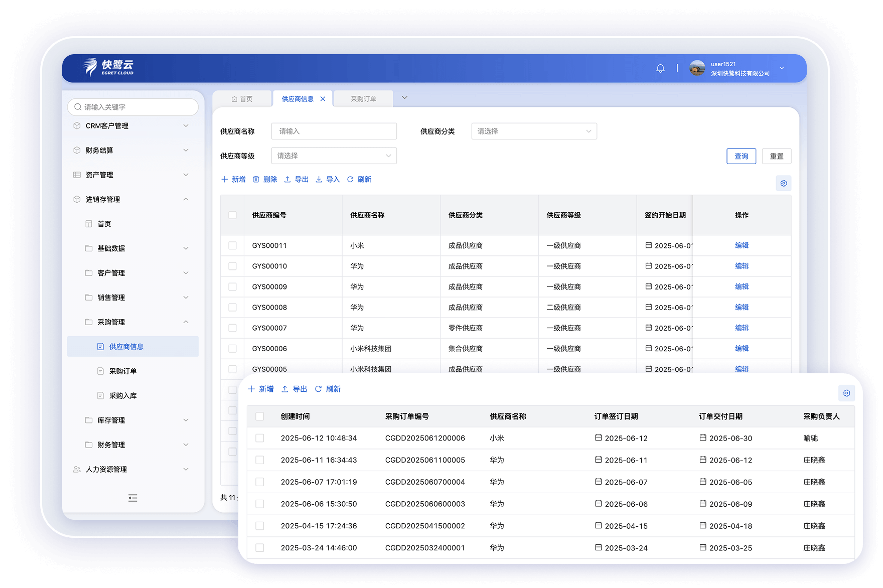Check the order CGDD2025061200006 row checkbox
883x588 pixels.
point(260,438)
